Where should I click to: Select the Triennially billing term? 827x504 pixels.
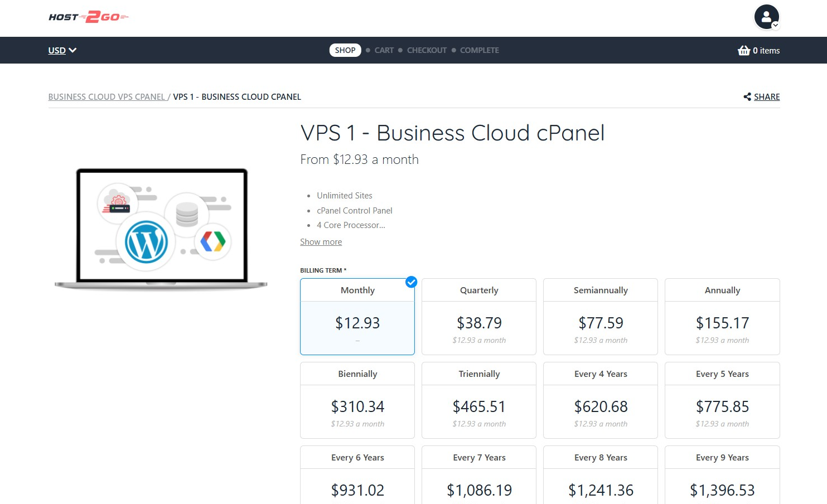click(479, 400)
